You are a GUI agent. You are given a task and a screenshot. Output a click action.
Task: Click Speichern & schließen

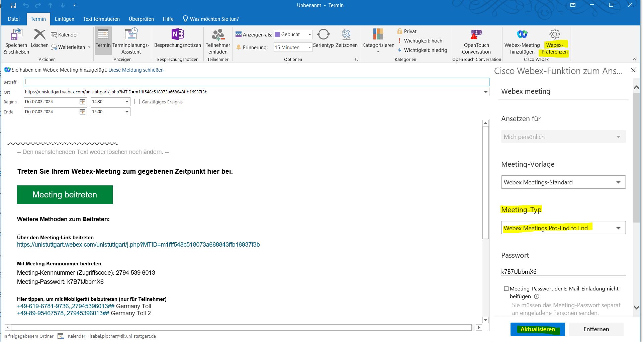pyautogui.click(x=16, y=41)
